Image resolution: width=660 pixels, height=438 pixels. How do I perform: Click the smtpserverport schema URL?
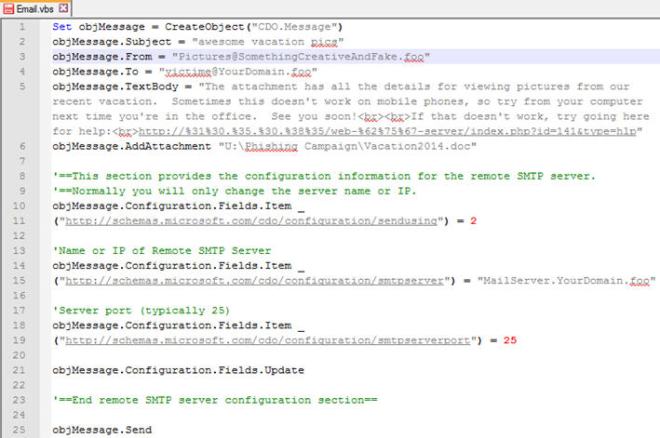point(268,341)
